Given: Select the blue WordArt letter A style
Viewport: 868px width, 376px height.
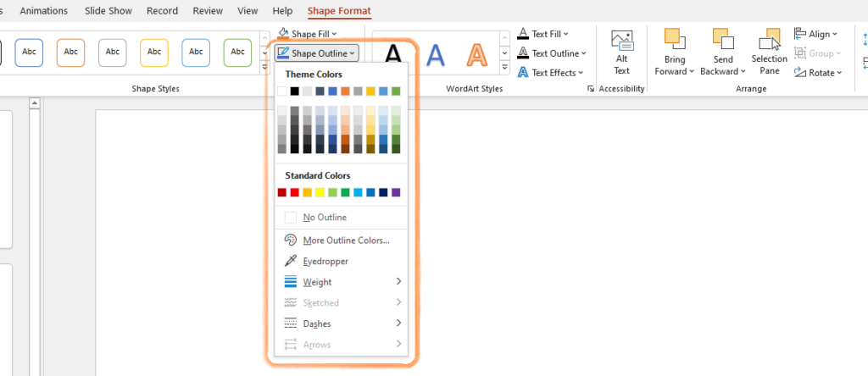Looking at the screenshot, I should coord(435,54).
